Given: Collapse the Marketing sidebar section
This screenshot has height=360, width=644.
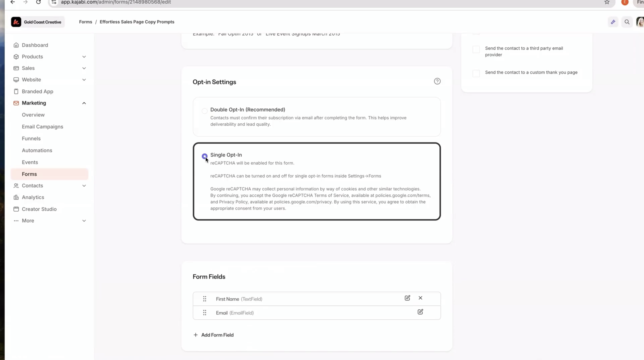Looking at the screenshot, I should pos(84,103).
